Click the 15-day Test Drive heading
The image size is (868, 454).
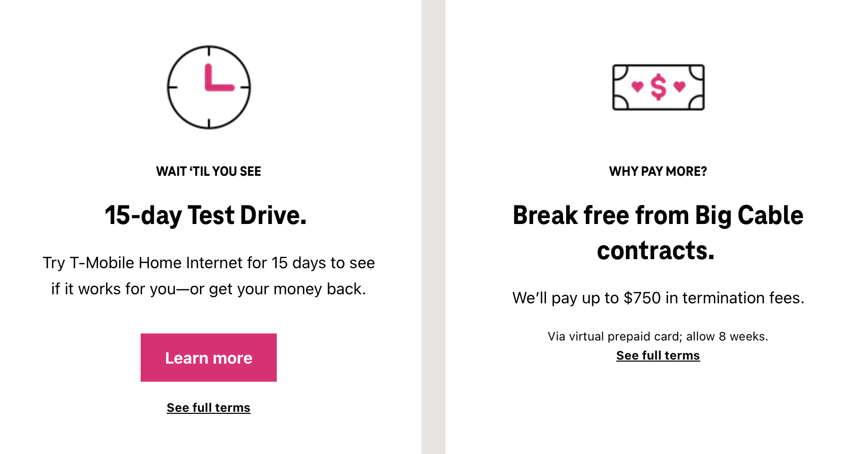207,215
